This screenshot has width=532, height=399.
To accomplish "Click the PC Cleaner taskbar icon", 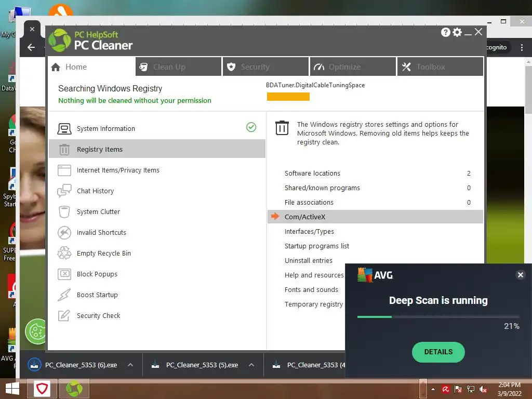I will tap(74, 389).
